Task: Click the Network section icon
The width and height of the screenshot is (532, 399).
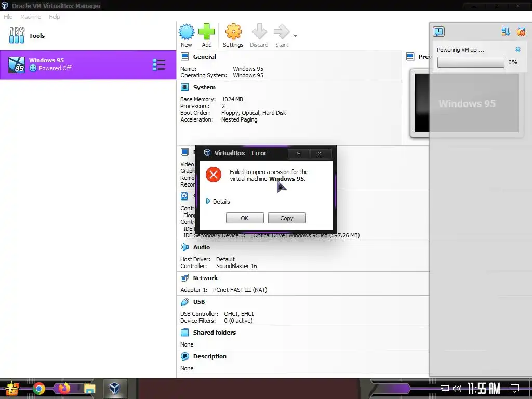Action: click(184, 278)
